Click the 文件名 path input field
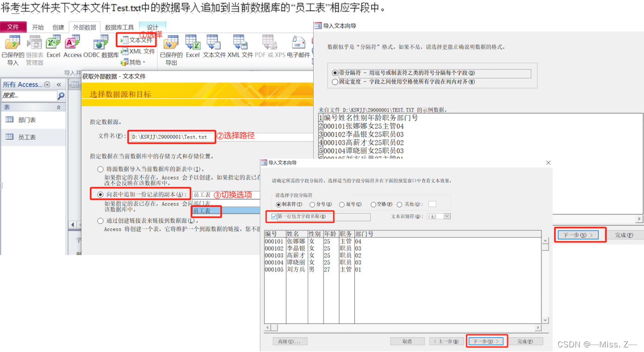This screenshot has height=352, width=644. click(221, 137)
